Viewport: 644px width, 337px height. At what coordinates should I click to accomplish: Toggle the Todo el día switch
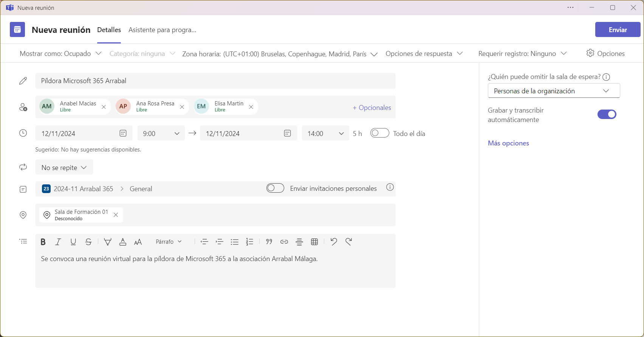tap(380, 133)
